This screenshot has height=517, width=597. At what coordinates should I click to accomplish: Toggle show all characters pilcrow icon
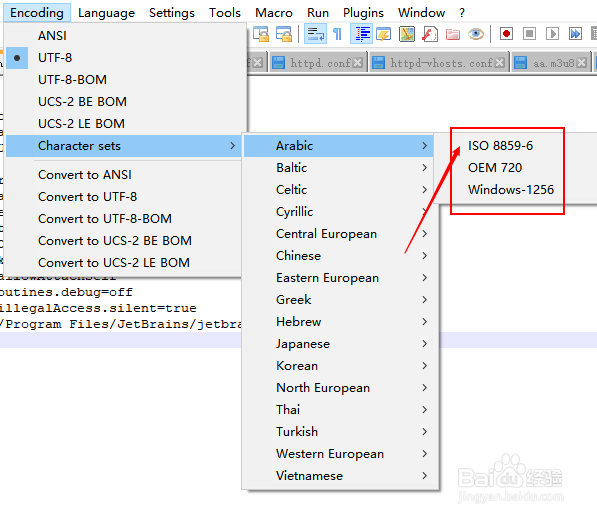(337, 34)
